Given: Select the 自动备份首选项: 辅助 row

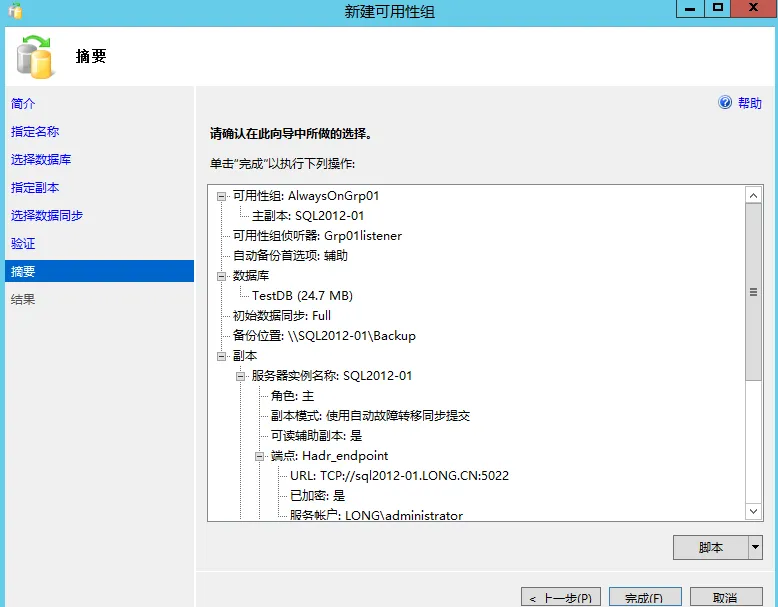Looking at the screenshot, I should 290,256.
